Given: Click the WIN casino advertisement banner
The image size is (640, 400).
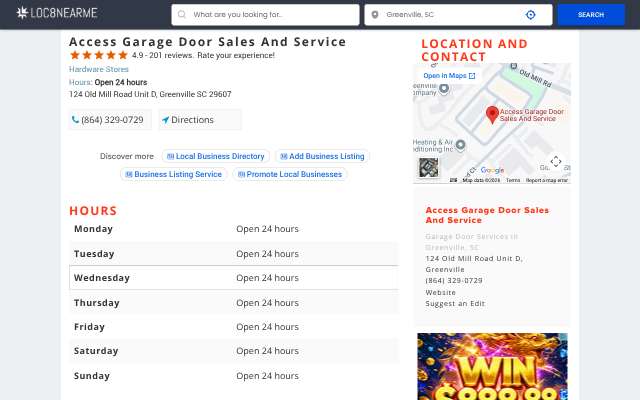Looking at the screenshot, I should [x=492, y=367].
